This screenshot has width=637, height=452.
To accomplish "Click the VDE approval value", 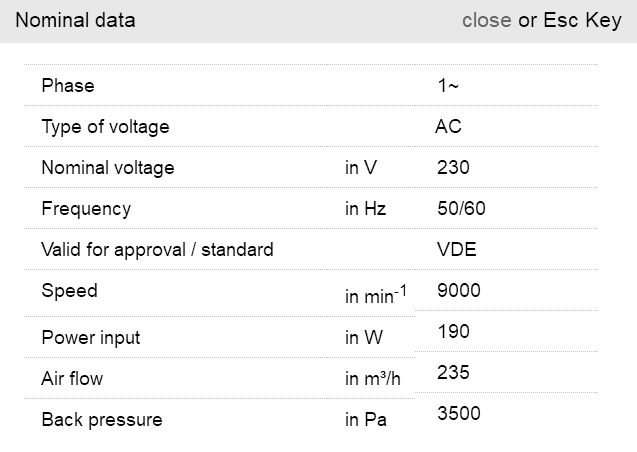I will [x=456, y=250].
